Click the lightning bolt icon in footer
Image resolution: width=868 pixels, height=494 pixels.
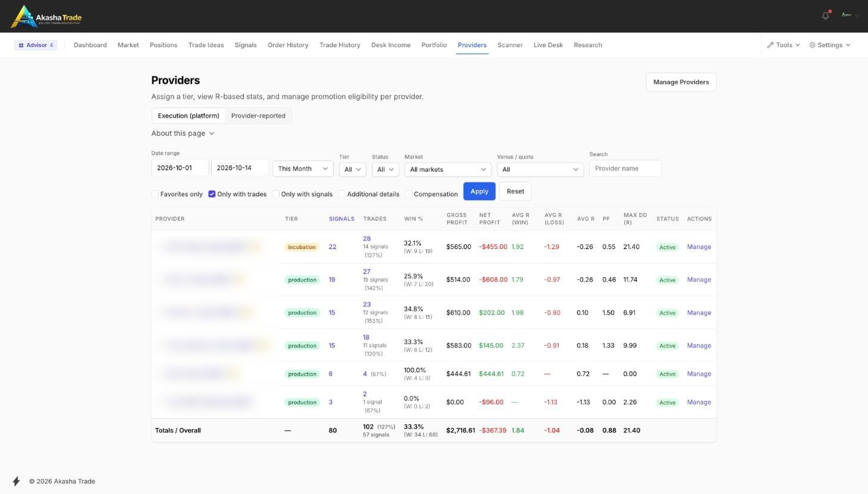16,481
